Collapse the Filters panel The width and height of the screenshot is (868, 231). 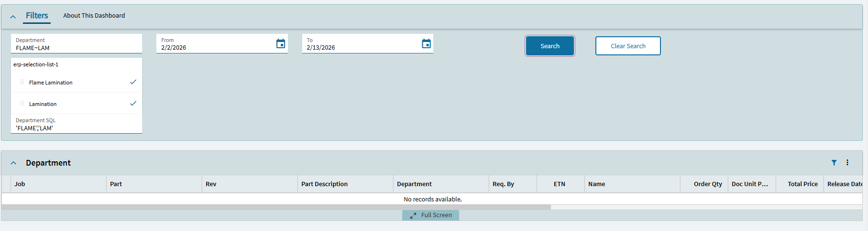[x=13, y=17]
